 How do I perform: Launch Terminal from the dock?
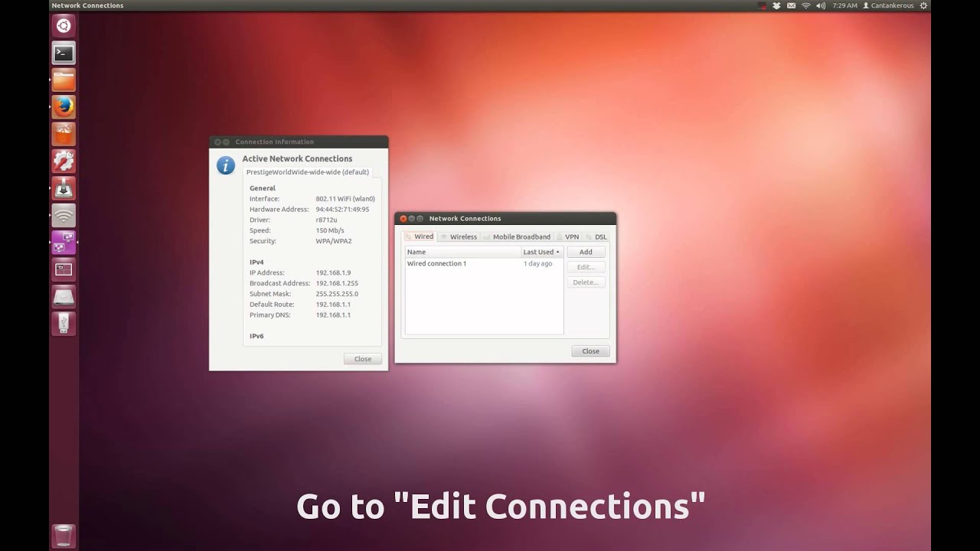pyautogui.click(x=64, y=53)
